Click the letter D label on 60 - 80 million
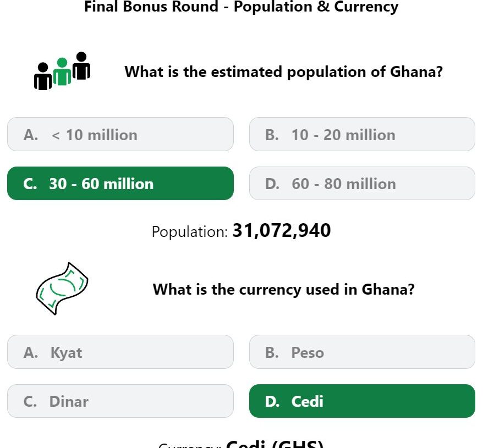Screen dimensions: 483x448 click(x=272, y=184)
